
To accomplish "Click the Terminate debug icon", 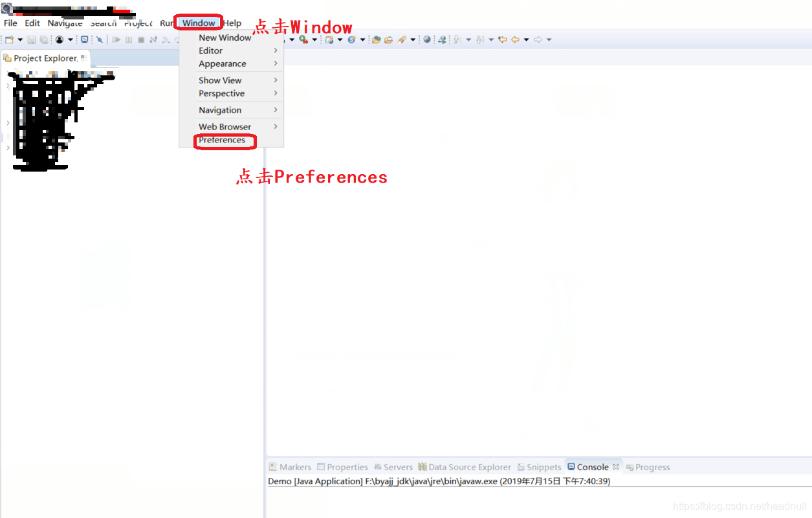I will pyautogui.click(x=141, y=39).
